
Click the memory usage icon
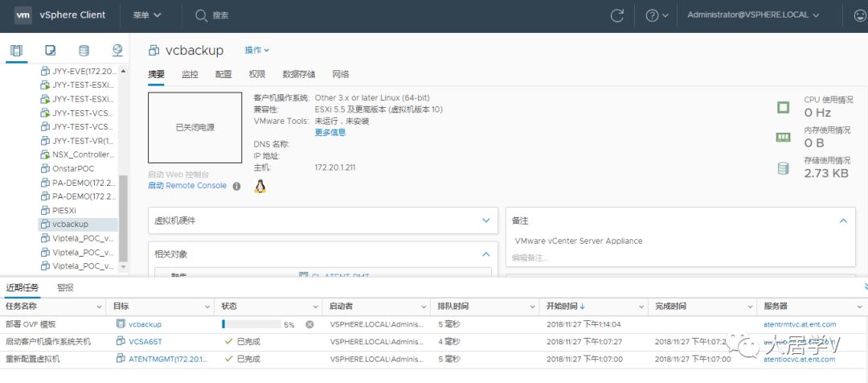(x=783, y=137)
